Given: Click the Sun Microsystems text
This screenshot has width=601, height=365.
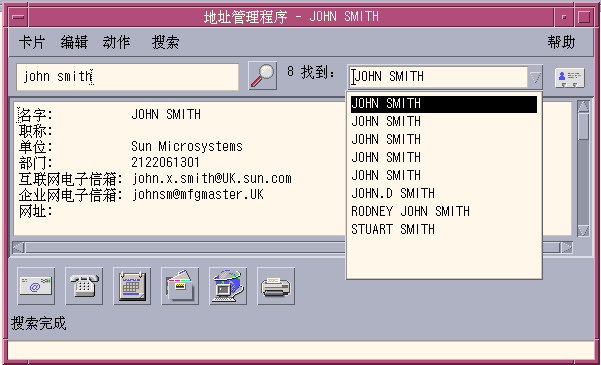Looking at the screenshot, I should click(187, 146).
